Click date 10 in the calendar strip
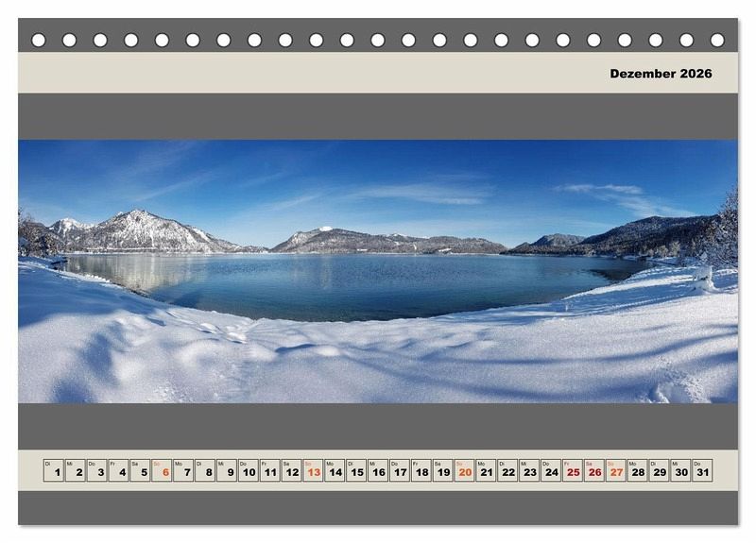The width and height of the screenshot is (756, 543). (x=249, y=470)
